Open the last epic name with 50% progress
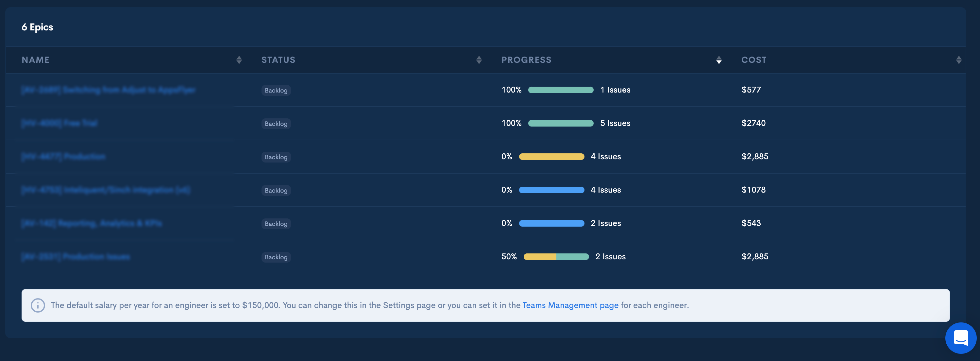 click(x=75, y=257)
